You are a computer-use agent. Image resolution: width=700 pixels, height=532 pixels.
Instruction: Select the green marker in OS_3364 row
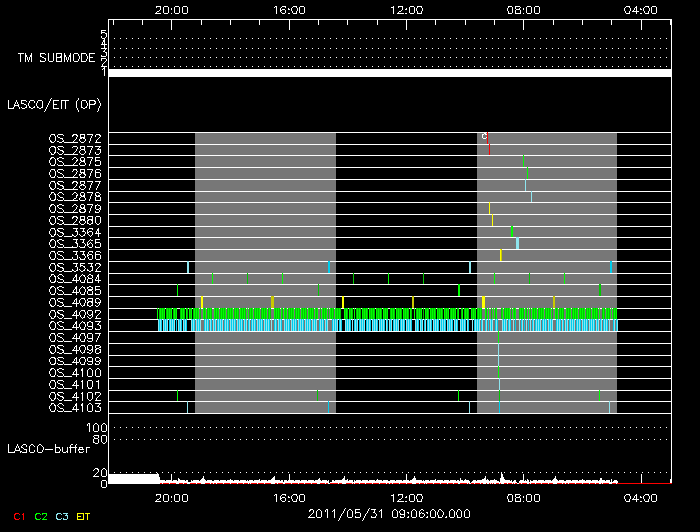tap(512, 232)
